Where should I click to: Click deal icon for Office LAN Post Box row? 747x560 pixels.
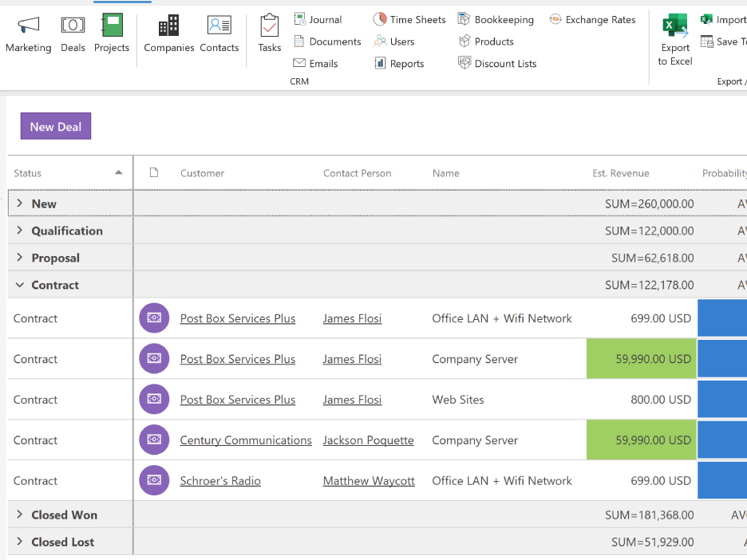pyautogui.click(x=154, y=318)
